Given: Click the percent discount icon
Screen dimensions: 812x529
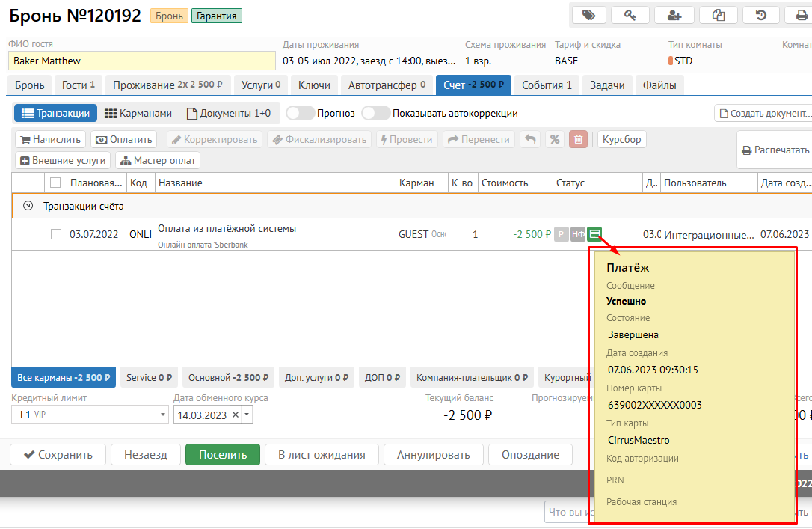Looking at the screenshot, I should (554, 140).
